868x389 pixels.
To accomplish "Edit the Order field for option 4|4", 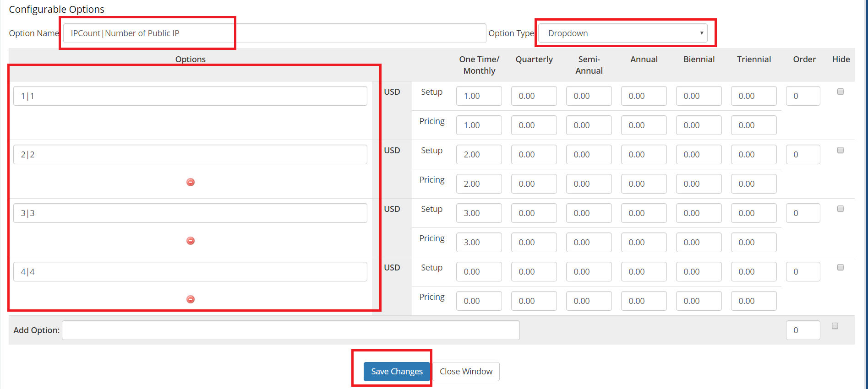I will (803, 272).
